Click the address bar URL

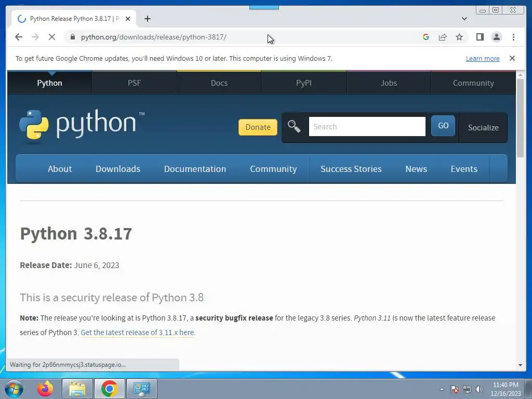coord(153,37)
